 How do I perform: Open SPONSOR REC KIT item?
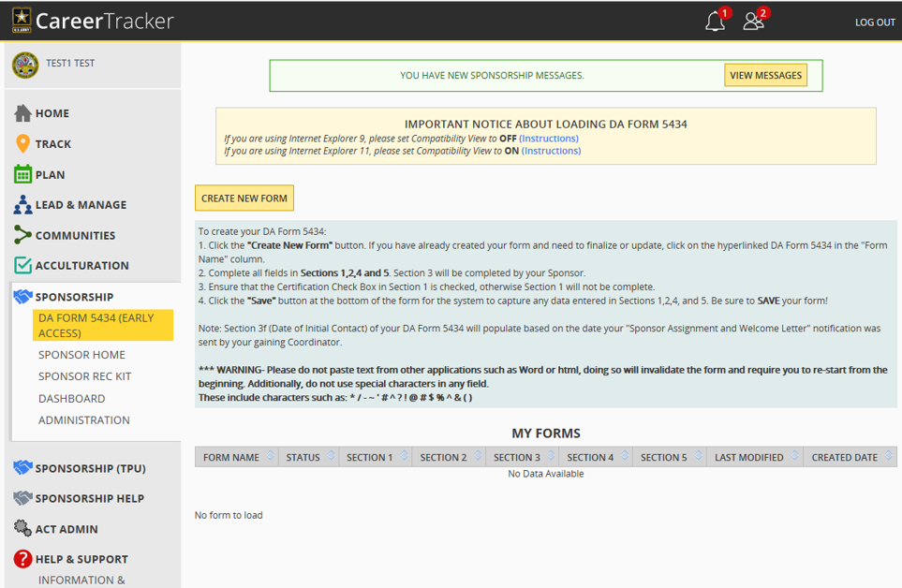84,376
